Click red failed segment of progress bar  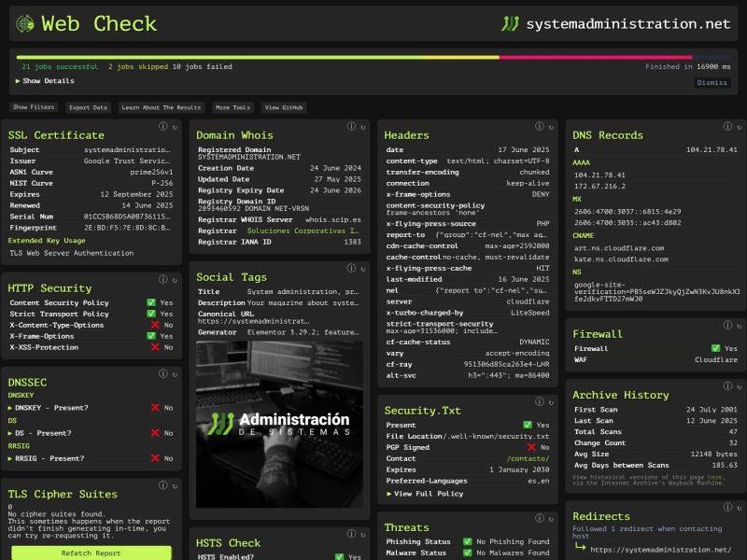(x=596, y=57)
